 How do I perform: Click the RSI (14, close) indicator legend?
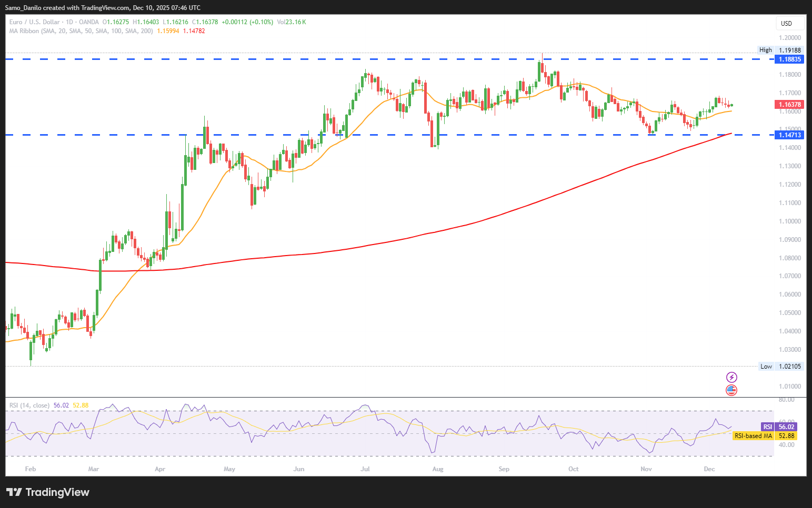click(x=29, y=405)
